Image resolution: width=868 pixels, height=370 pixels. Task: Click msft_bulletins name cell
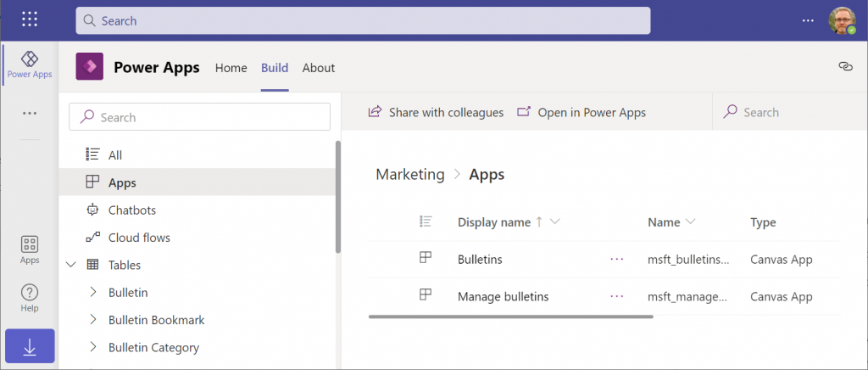coord(688,259)
